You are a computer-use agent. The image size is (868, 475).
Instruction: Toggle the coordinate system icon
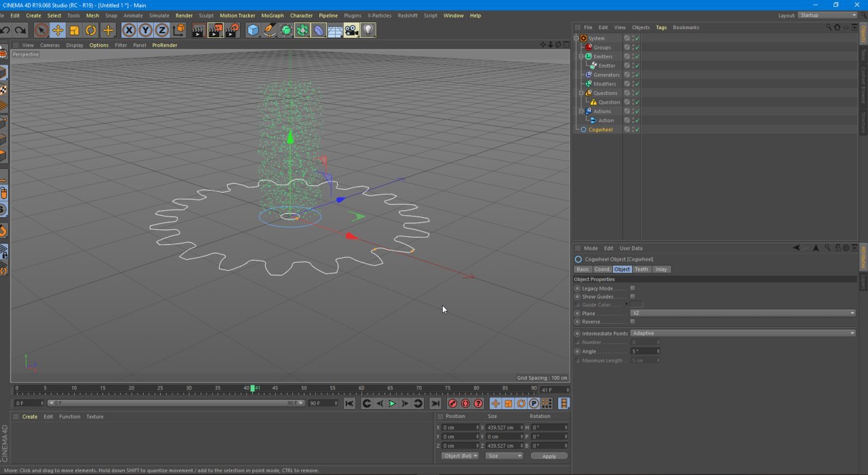click(x=178, y=30)
